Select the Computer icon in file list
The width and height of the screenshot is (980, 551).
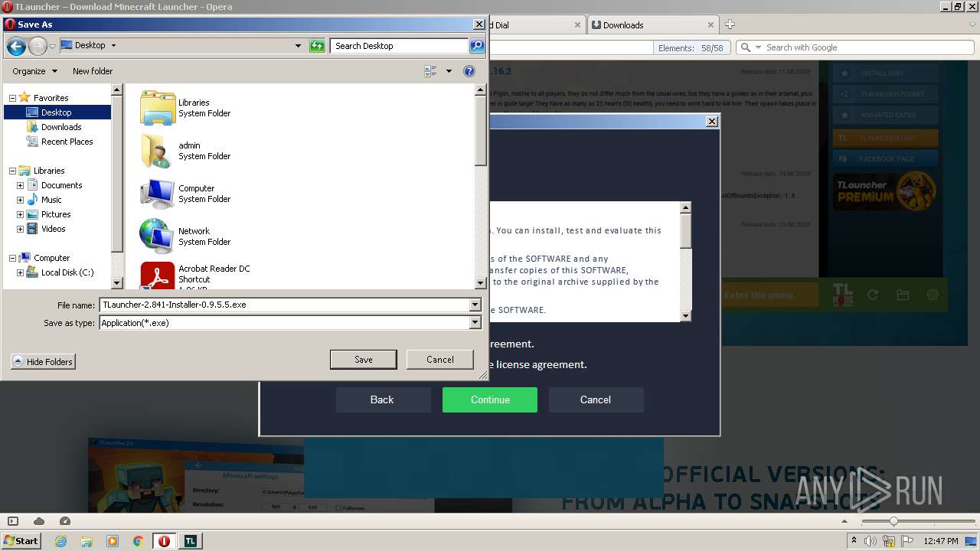point(158,194)
